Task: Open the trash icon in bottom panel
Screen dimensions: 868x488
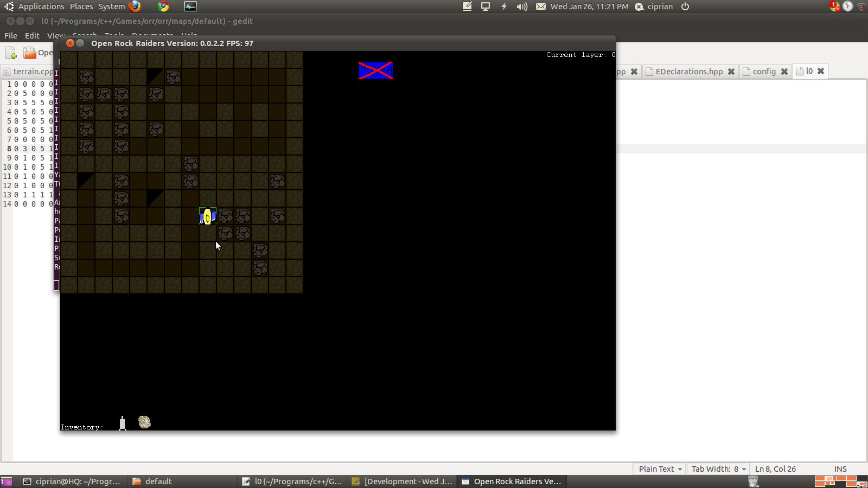Action: pos(753,481)
